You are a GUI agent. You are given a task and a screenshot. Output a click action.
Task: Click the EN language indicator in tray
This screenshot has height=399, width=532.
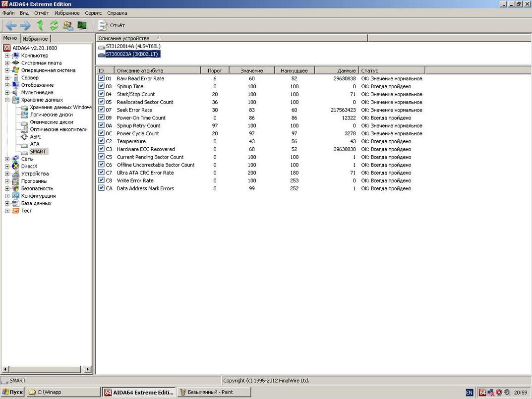pyautogui.click(x=469, y=393)
